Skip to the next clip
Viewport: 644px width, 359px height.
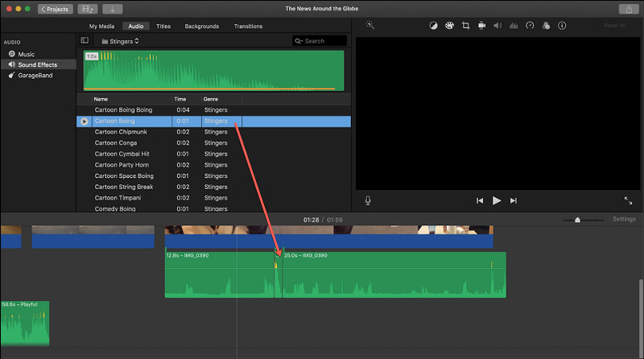tap(513, 200)
